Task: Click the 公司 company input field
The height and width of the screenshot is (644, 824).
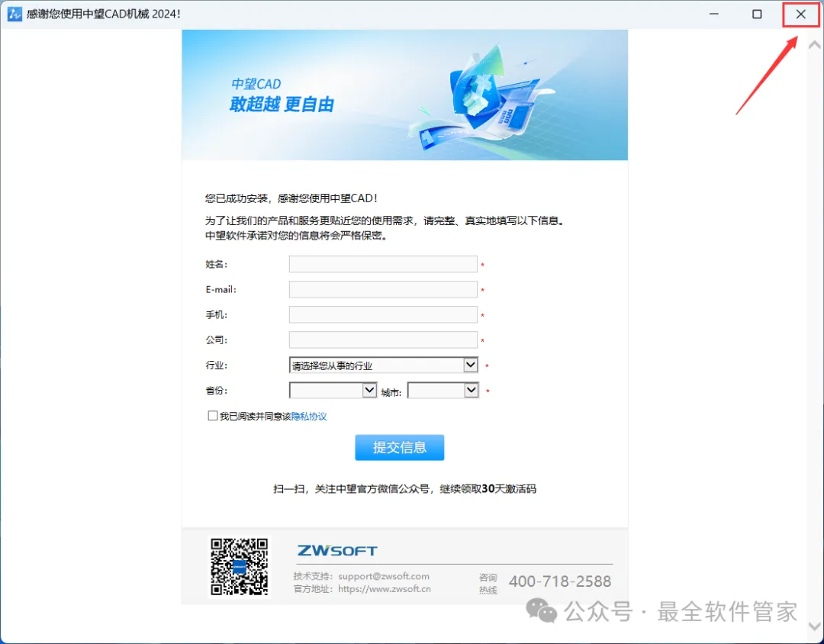Action: (383, 340)
